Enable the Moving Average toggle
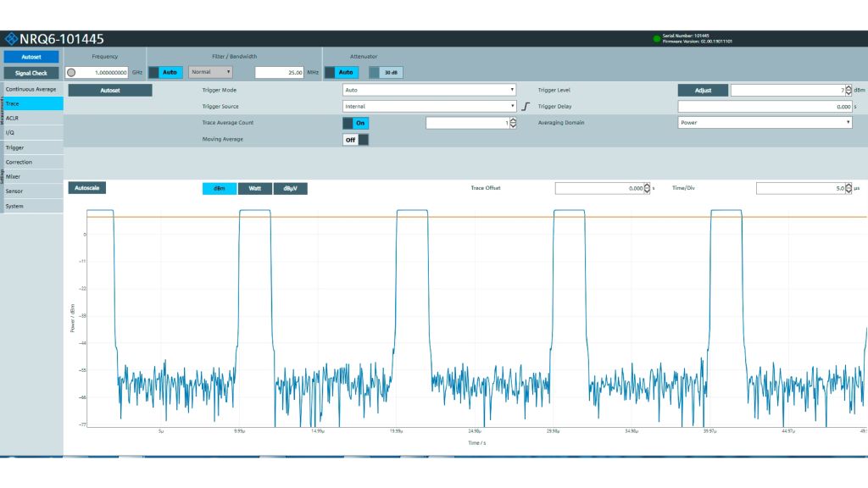868x488 pixels. (x=355, y=139)
